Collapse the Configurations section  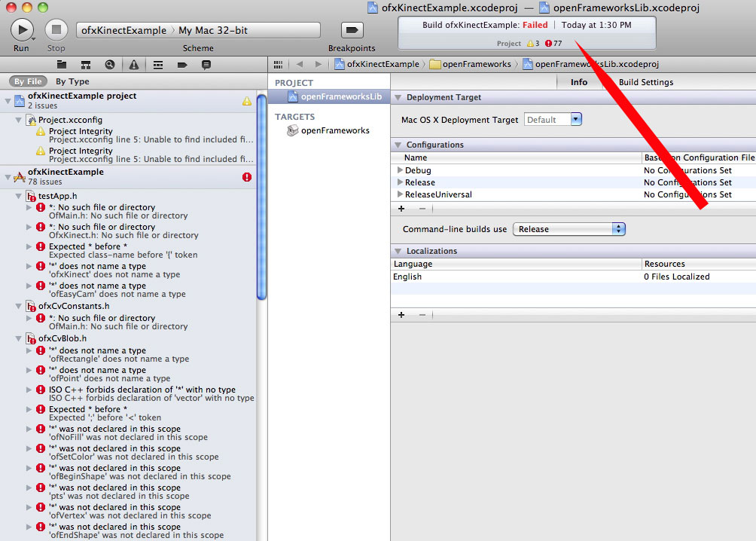click(x=398, y=145)
